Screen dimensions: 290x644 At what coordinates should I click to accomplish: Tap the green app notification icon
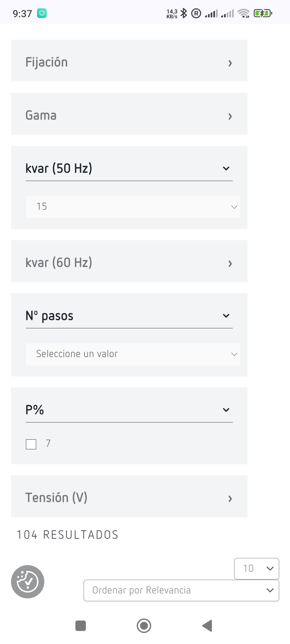[42, 13]
